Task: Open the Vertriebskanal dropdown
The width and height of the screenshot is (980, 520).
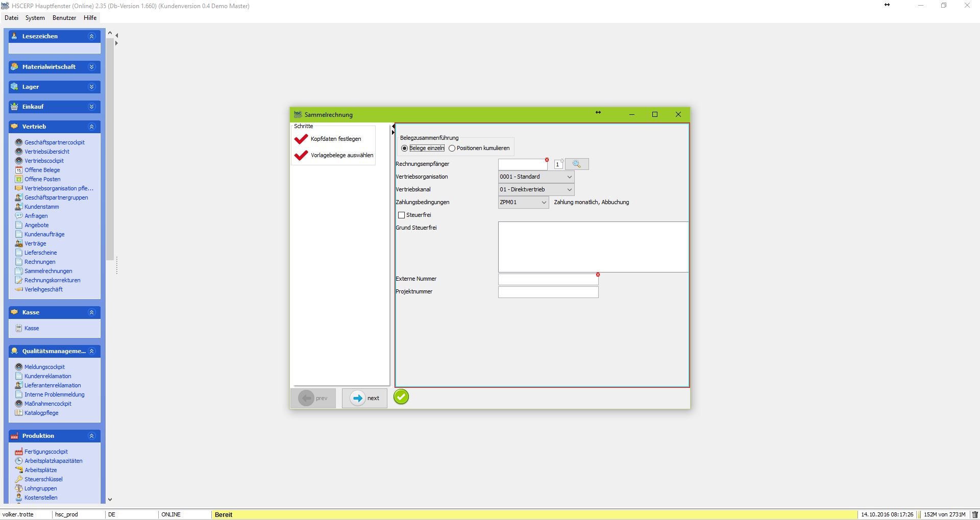Action: click(x=569, y=189)
